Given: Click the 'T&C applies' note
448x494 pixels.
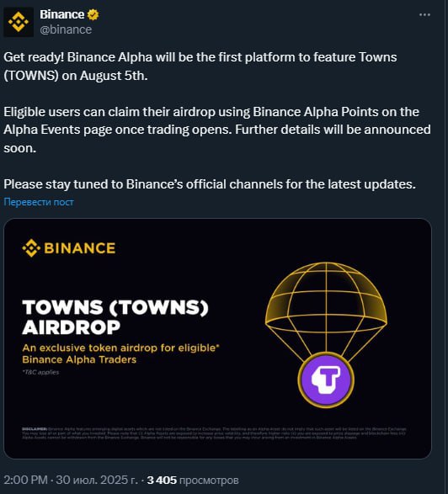Looking at the screenshot, I should point(40,372).
